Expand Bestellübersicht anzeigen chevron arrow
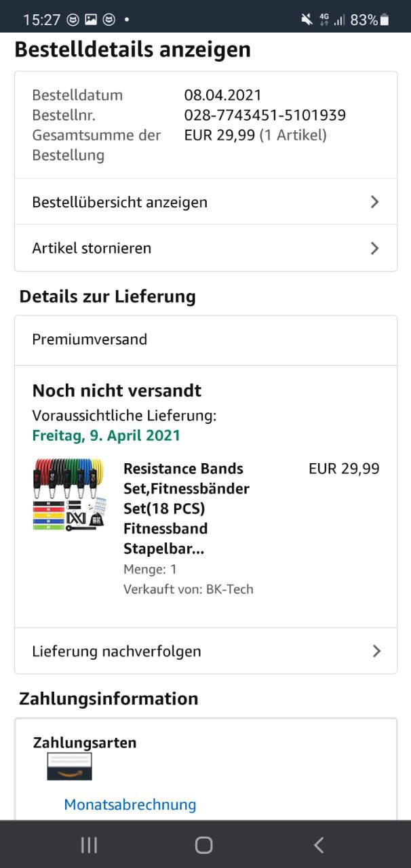Screen dimensions: 411x868 [374, 202]
